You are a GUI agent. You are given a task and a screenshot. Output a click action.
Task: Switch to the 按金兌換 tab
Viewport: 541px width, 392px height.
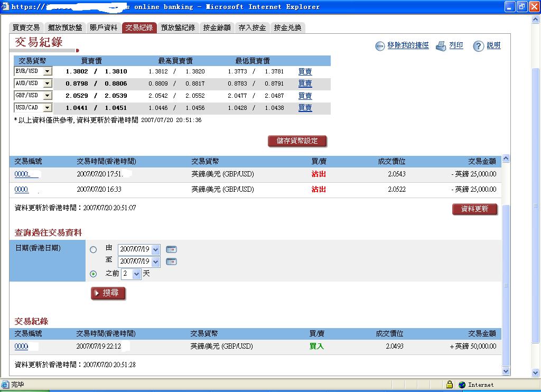288,27
